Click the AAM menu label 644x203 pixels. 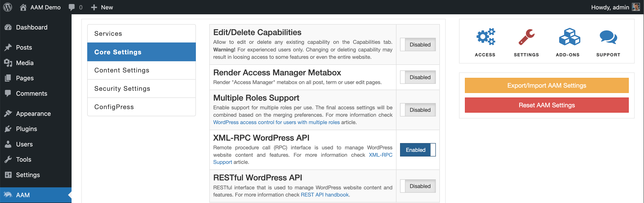[x=23, y=195]
